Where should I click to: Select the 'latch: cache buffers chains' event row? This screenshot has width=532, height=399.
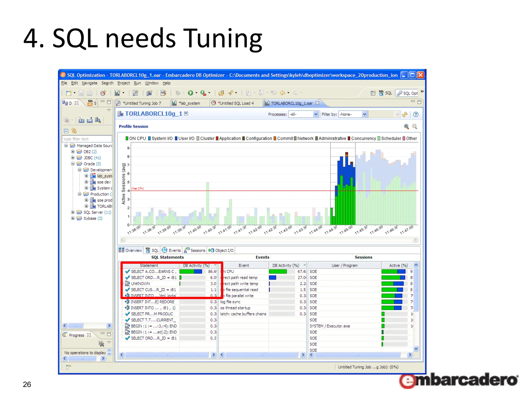[262, 314]
